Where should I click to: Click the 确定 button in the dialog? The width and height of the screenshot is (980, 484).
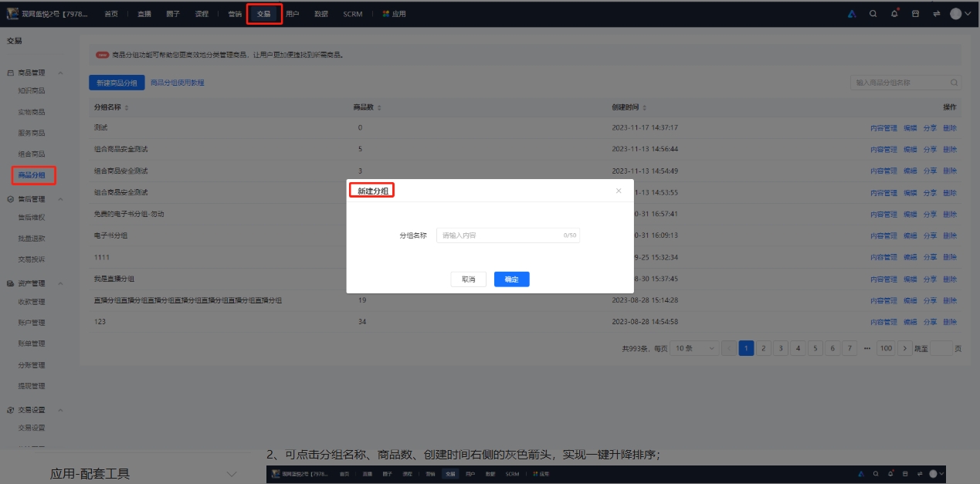coord(511,279)
